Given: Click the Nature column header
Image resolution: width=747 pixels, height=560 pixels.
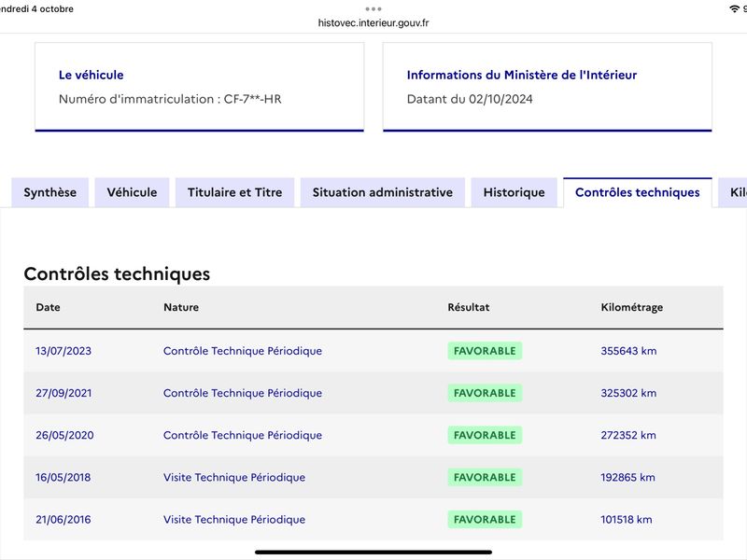Looking at the screenshot, I should click(x=181, y=307).
